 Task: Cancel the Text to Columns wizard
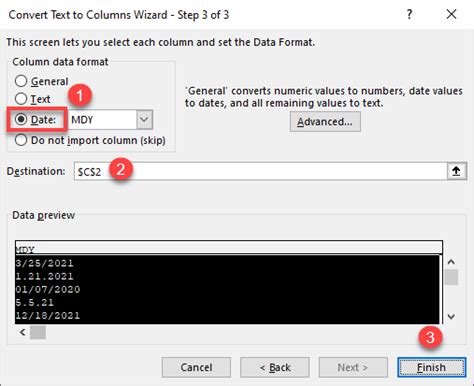point(196,367)
